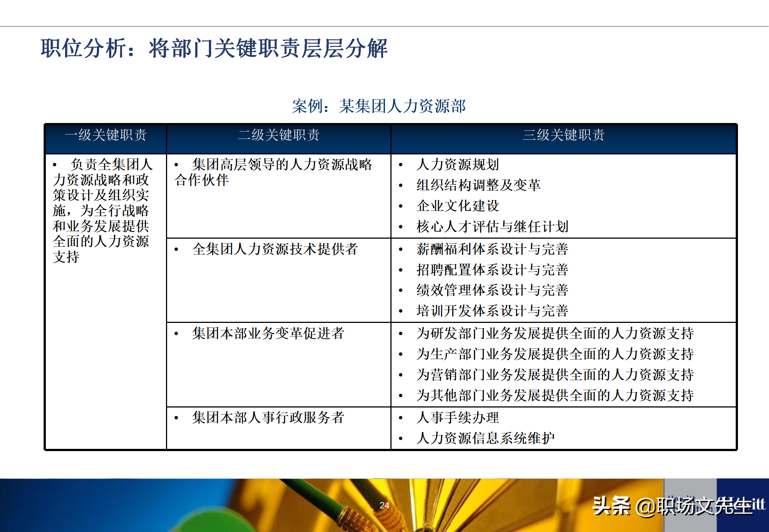Click the page number 24
769x532 pixels.
pyautogui.click(x=384, y=505)
